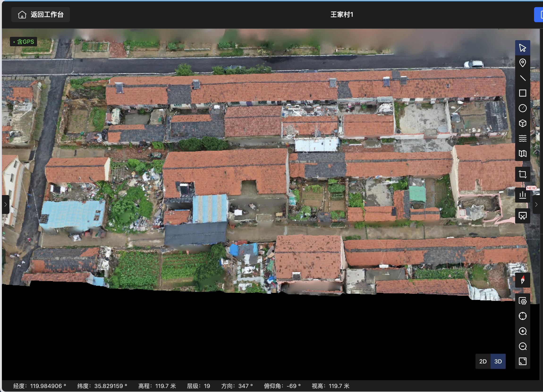Open the wavy contour lines tool
The width and height of the screenshot is (543, 392).
(522, 138)
